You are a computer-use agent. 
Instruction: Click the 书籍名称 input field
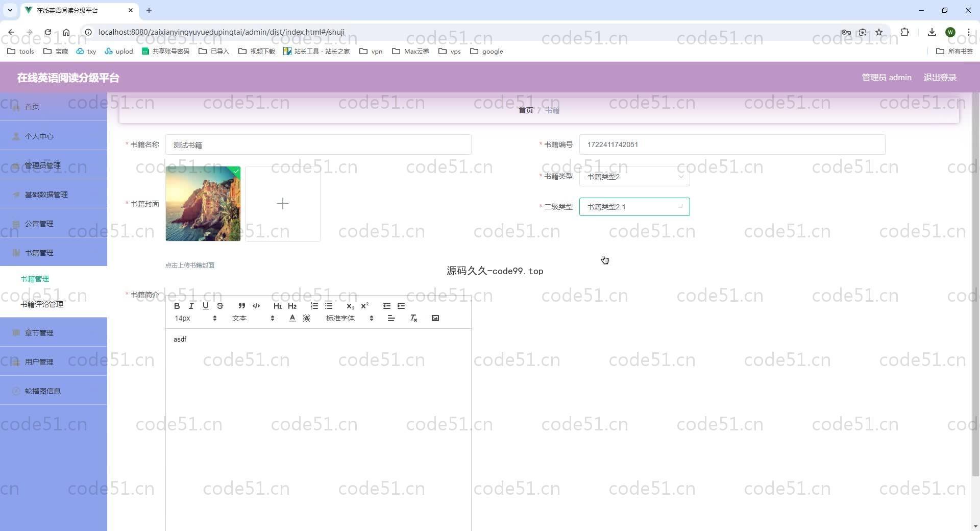(x=318, y=145)
